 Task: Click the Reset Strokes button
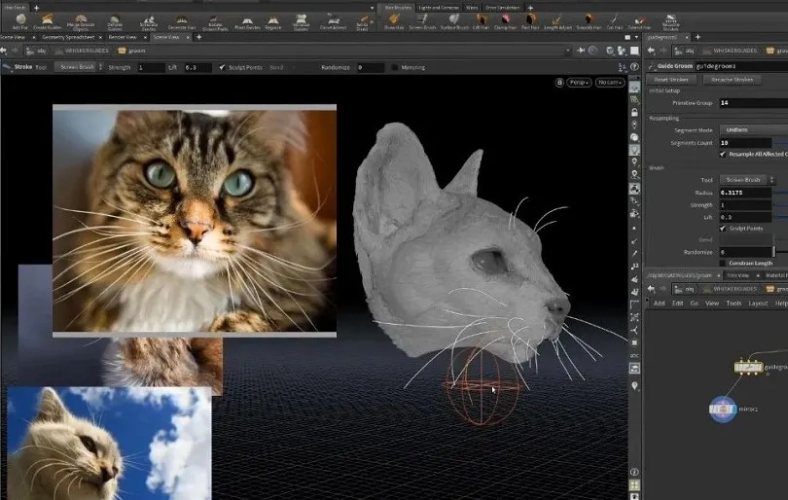tap(671, 79)
